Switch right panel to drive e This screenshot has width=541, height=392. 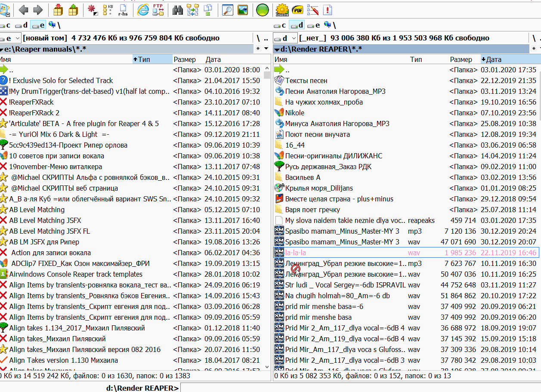(x=313, y=25)
